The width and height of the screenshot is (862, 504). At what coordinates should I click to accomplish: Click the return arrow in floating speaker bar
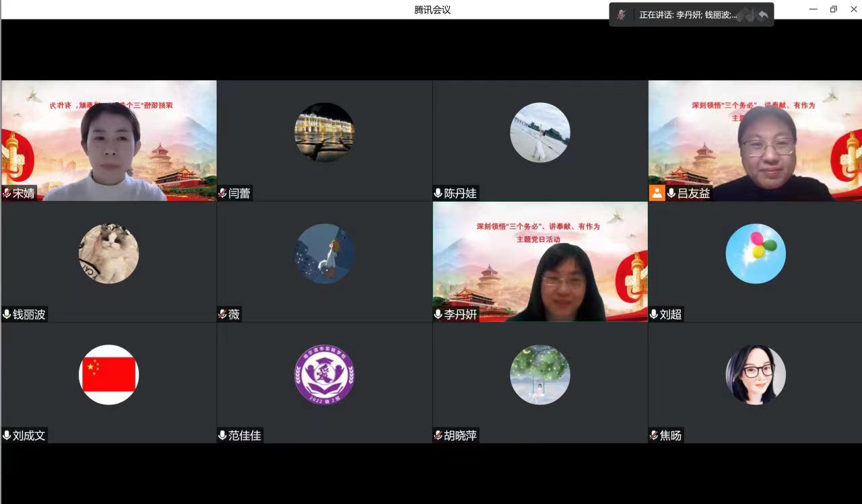click(x=762, y=15)
